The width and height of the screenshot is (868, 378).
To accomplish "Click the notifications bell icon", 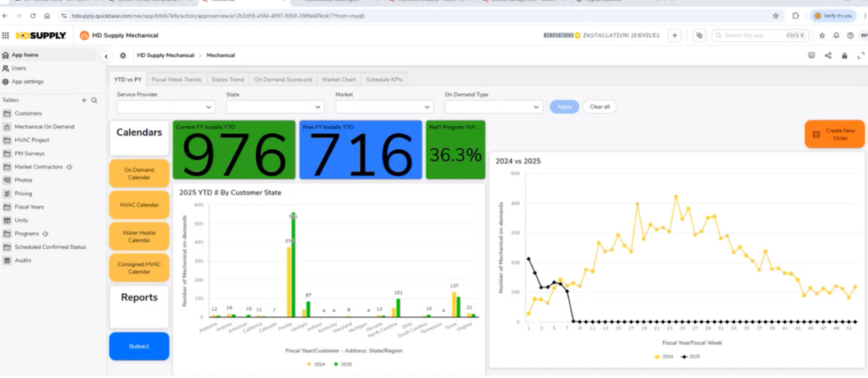I will (836, 35).
